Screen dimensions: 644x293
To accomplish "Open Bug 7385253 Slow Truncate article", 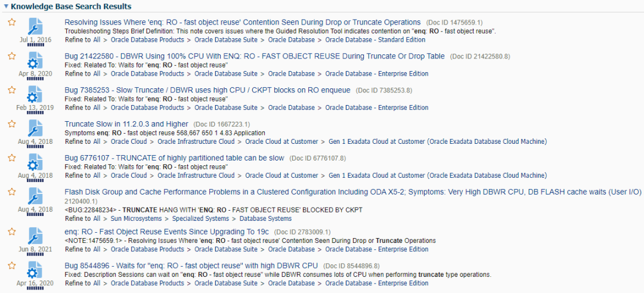I will click(208, 90).
